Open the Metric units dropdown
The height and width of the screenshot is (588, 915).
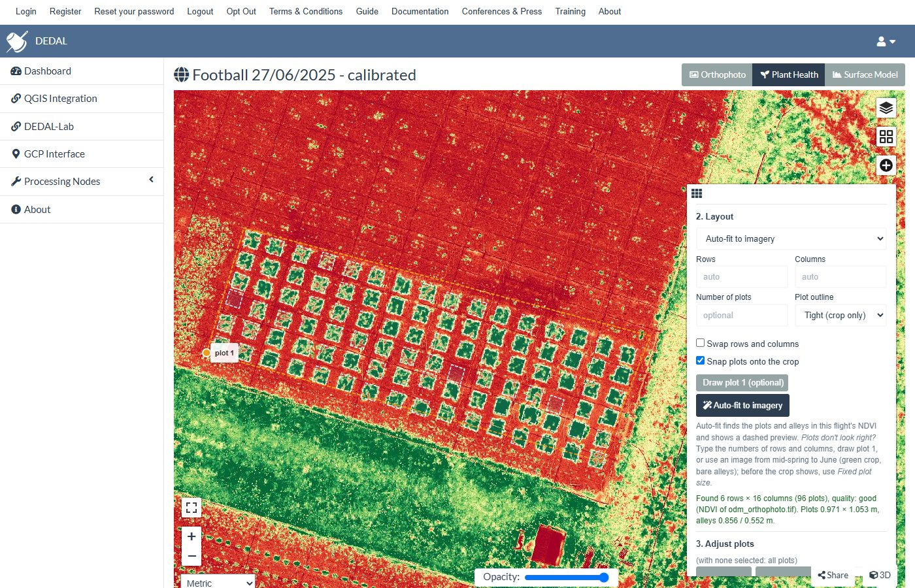pyautogui.click(x=218, y=583)
